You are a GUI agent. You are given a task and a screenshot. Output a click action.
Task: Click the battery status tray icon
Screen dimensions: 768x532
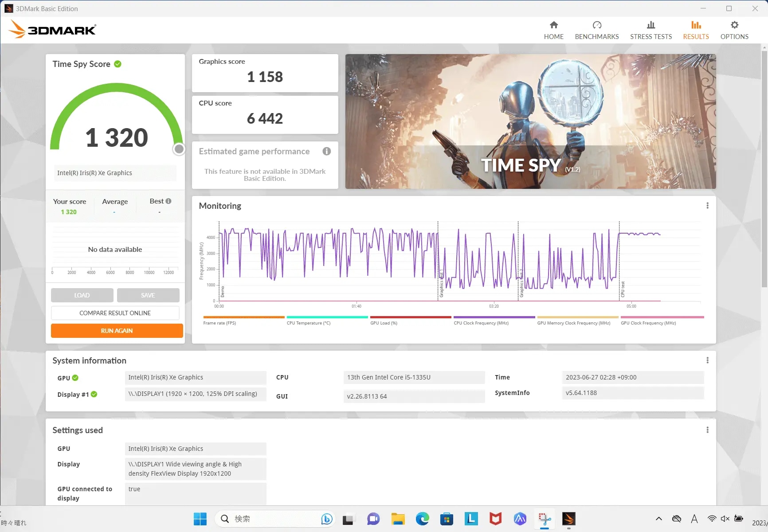[x=739, y=519]
